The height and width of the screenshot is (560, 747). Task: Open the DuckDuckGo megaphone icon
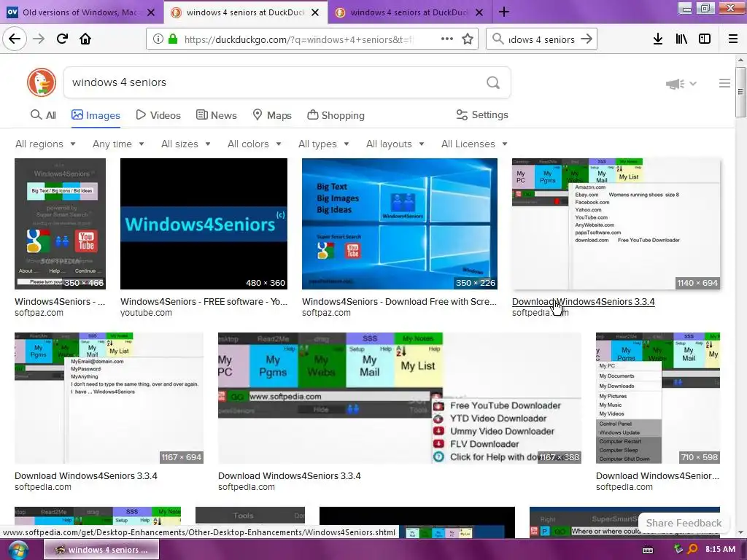point(675,84)
